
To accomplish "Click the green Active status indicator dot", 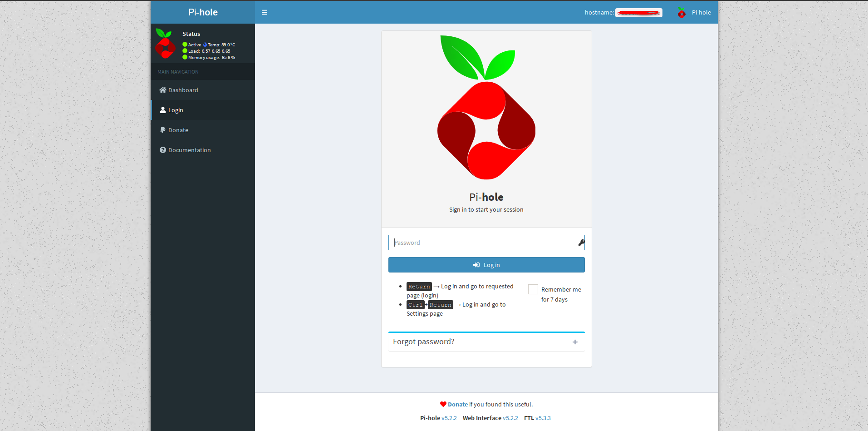I will pyautogui.click(x=185, y=45).
